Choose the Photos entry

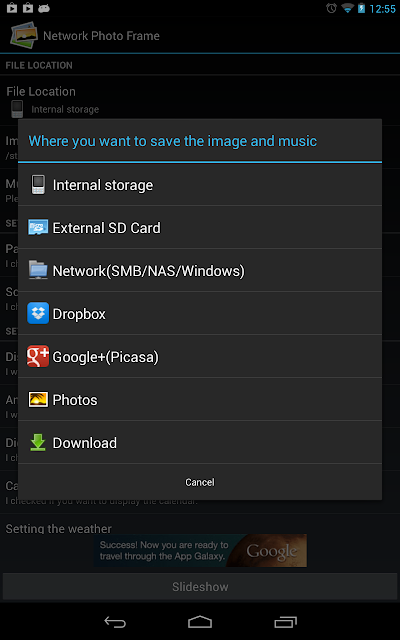[x=200, y=400]
